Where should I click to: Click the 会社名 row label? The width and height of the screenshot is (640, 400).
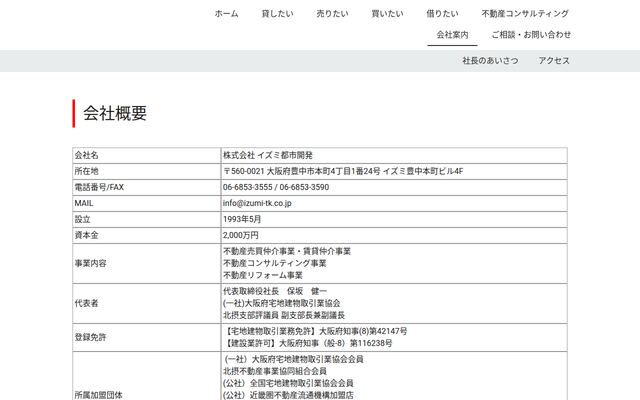[87, 155]
